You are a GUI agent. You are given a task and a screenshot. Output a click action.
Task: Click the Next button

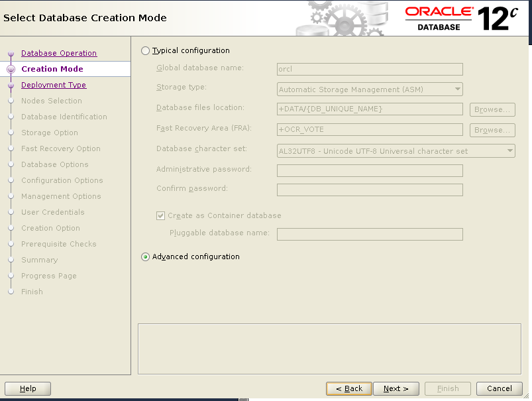coord(396,388)
